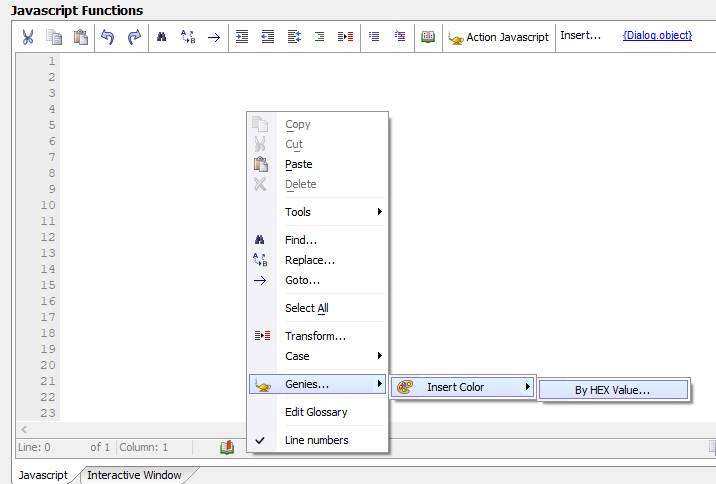Click the lamp icon beside Genies
The width and height of the screenshot is (716, 484).
point(263,385)
